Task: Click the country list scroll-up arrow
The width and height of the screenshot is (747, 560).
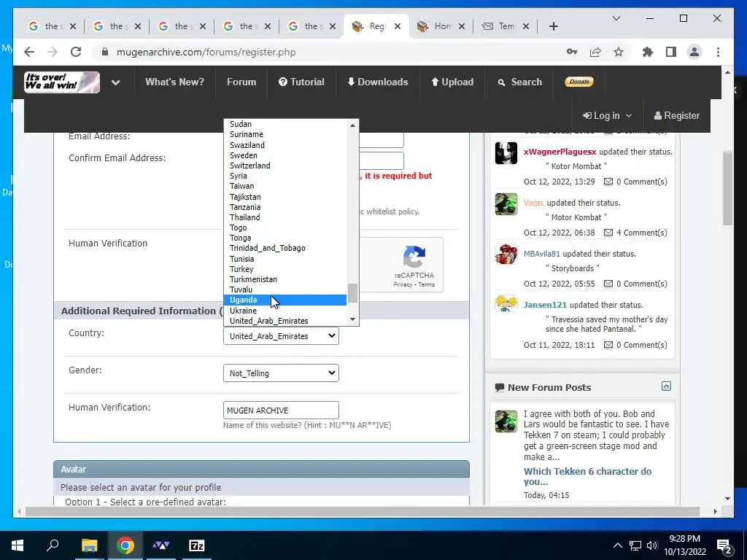Action: pyautogui.click(x=352, y=125)
